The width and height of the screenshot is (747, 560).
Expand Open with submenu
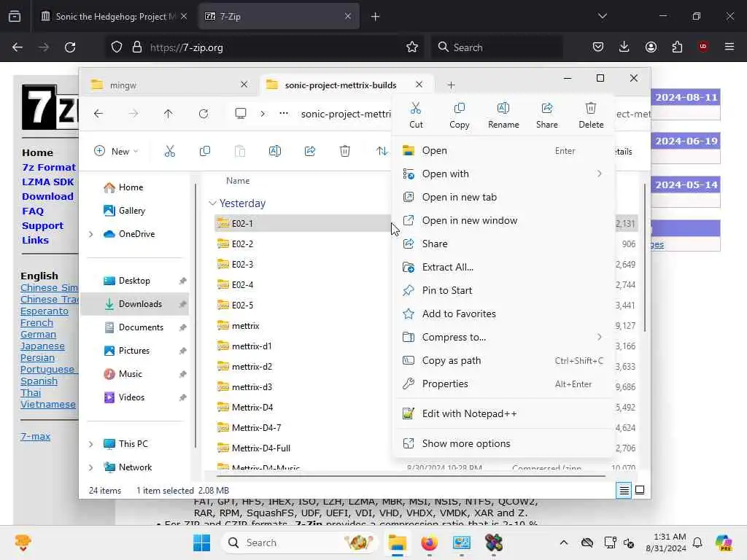pos(503,174)
